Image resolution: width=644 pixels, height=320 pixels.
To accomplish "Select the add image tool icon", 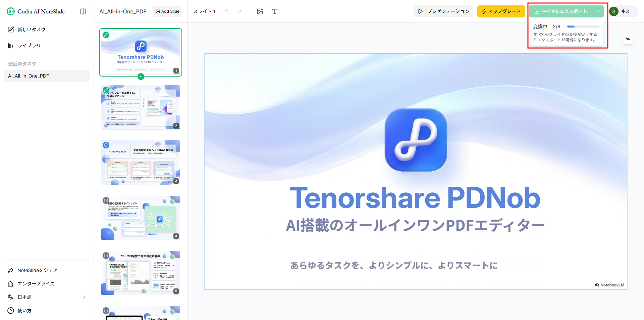I will click(260, 11).
